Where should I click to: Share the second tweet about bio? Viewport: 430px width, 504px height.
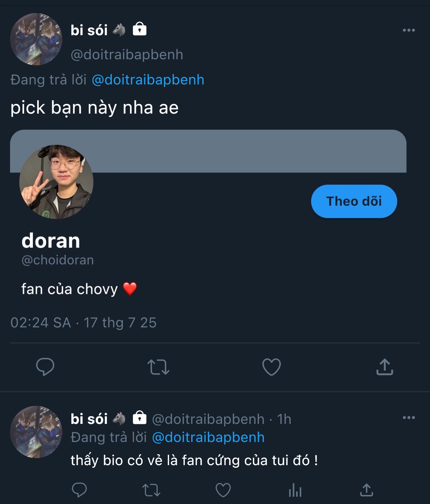(366, 490)
